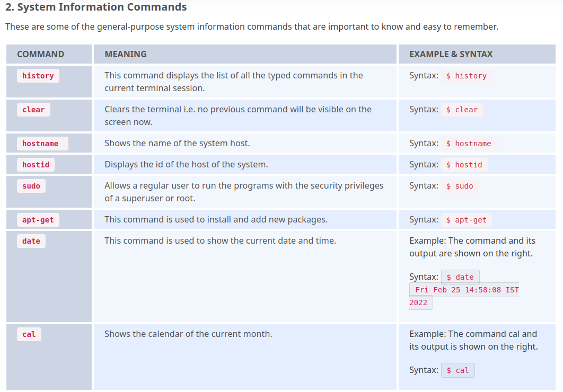The image size is (563, 392).
Task: Click the 'clear' command code tag
Action: (x=33, y=110)
